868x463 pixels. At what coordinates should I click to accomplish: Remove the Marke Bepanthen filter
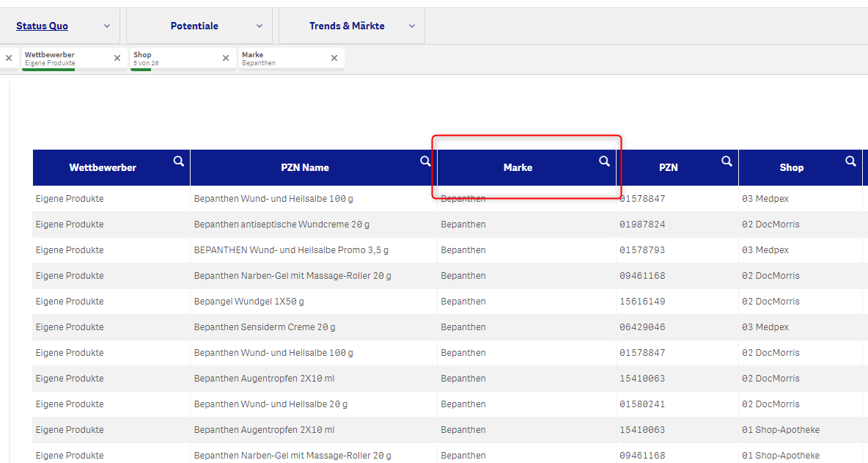334,58
